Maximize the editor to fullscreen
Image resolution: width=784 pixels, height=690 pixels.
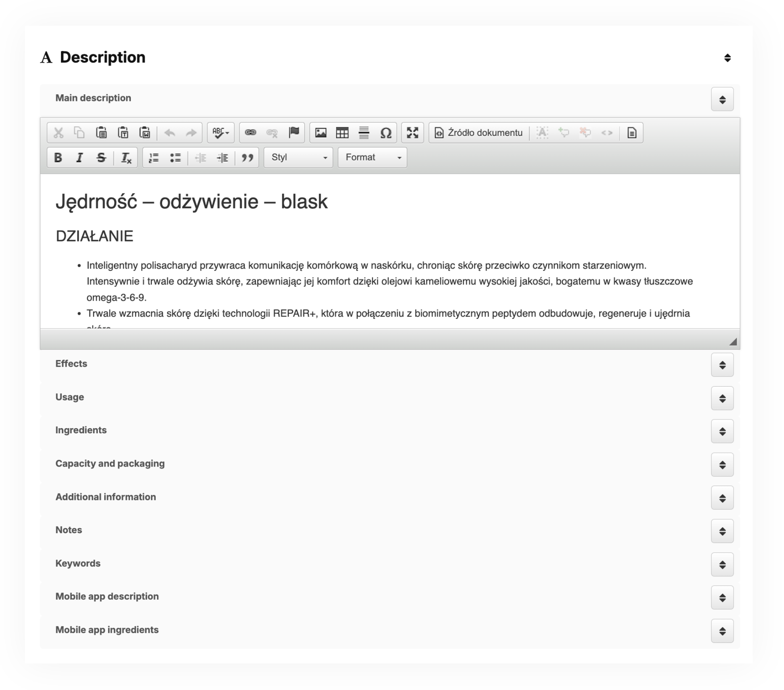(413, 133)
